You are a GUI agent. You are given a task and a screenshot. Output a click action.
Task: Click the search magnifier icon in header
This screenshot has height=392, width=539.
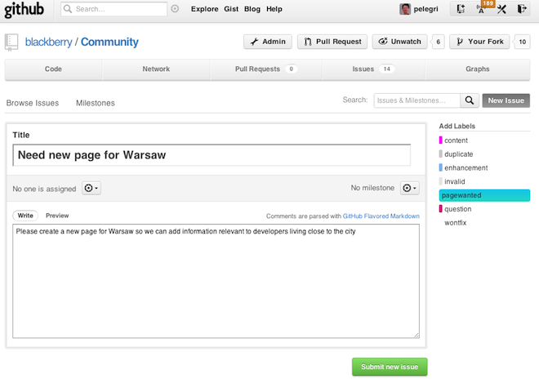(68, 9)
